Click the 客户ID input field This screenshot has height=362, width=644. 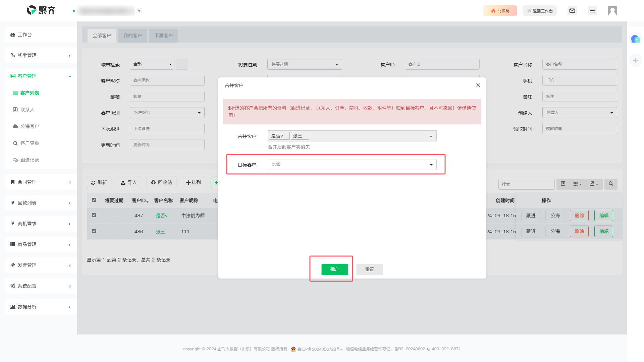click(442, 64)
